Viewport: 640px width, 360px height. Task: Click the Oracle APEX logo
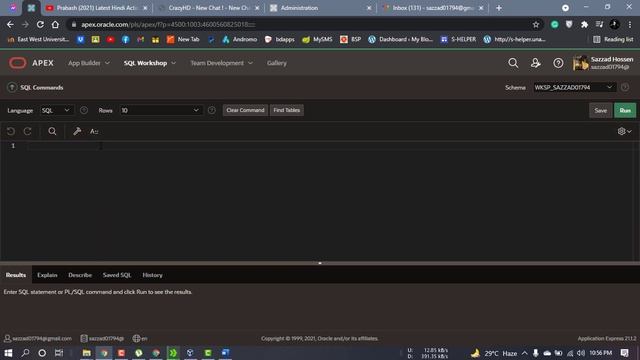click(31, 63)
